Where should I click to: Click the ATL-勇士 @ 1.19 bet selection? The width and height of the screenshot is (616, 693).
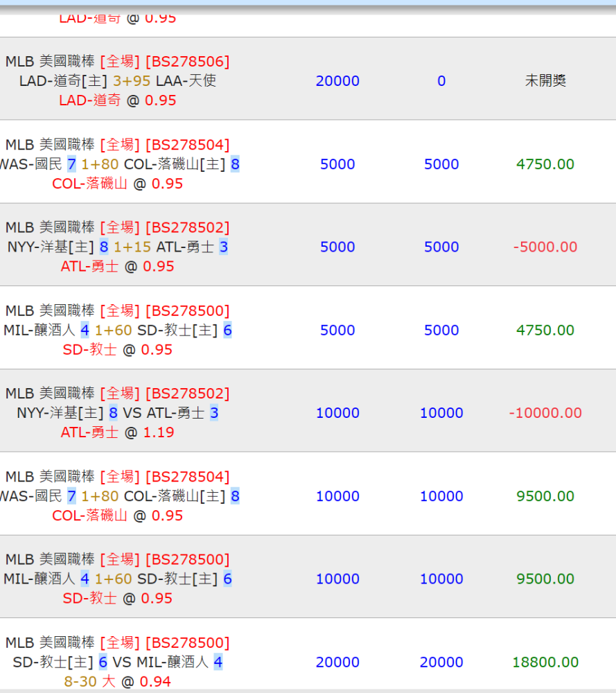coord(117,432)
